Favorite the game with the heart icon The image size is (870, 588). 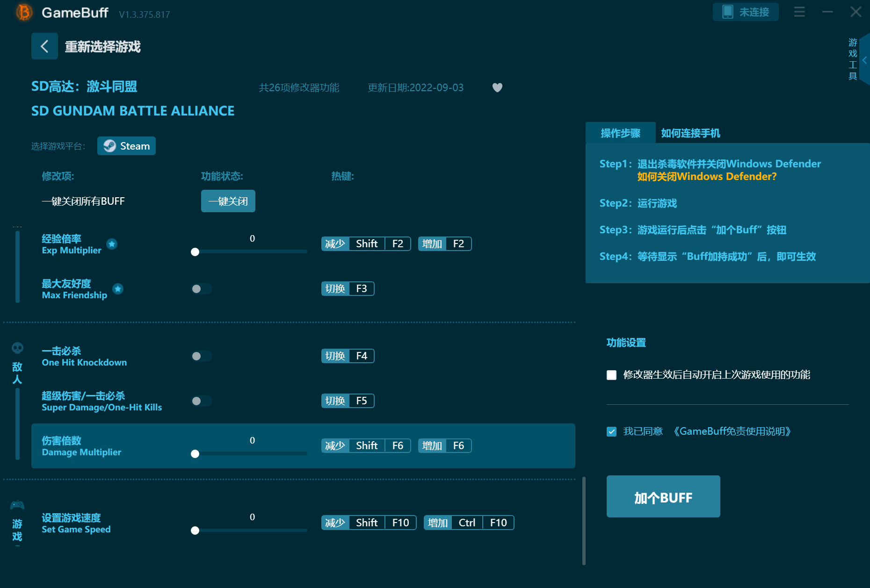pos(497,87)
